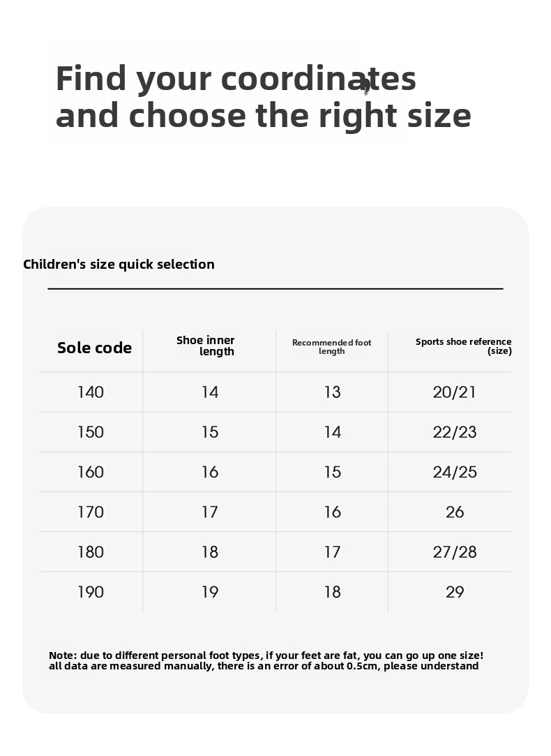Click sole code 160 cell
The width and height of the screenshot is (551, 756).
tap(91, 472)
